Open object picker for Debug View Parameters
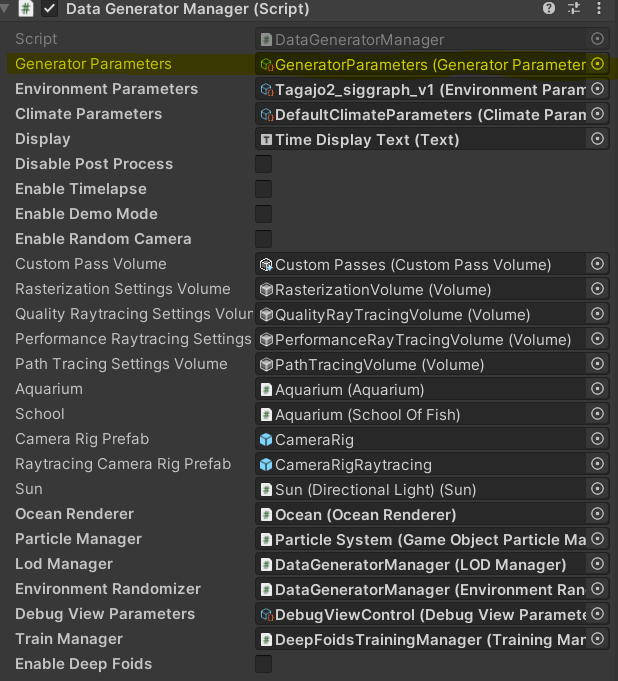The height and width of the screenshot is (681, 618). pyautogui.click(x=598, y=614)
